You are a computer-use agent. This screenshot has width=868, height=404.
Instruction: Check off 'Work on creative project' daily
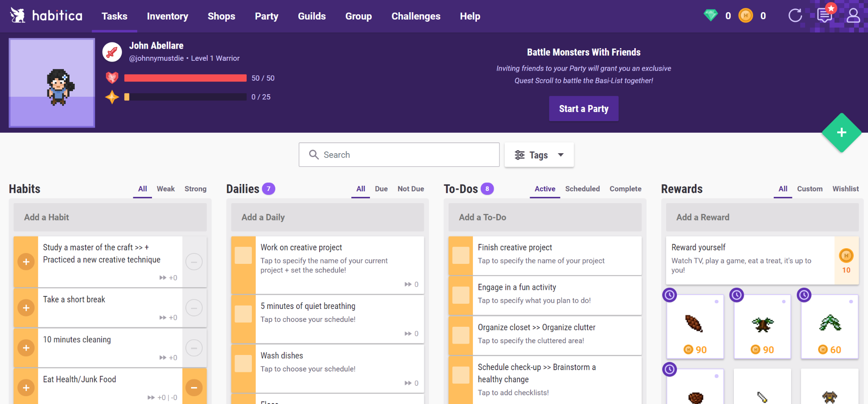tap(243, 255)
